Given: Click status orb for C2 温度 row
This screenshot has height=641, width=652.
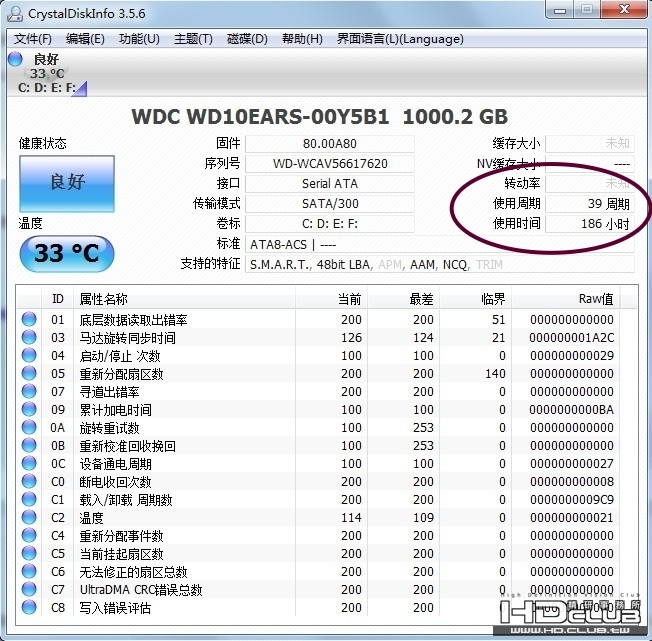Looking at the screenshot, I should pyautogui.click(x=29, y=518).
